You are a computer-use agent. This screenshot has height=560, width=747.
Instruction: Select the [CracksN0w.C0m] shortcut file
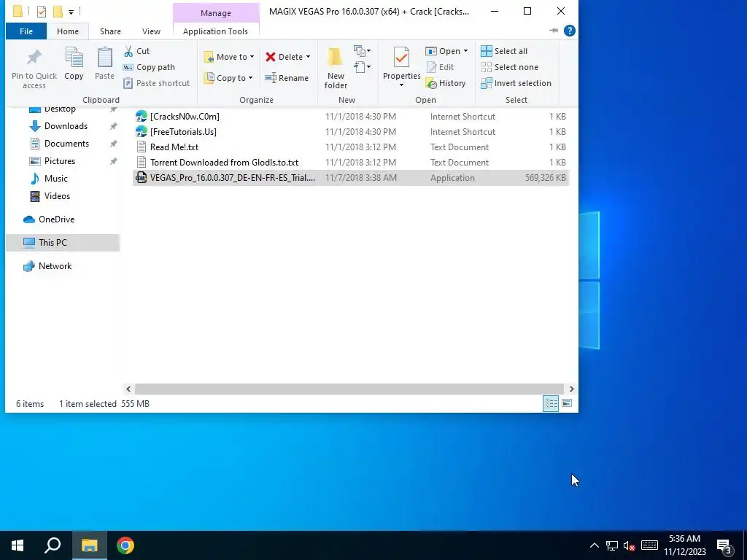pos(351,117)
